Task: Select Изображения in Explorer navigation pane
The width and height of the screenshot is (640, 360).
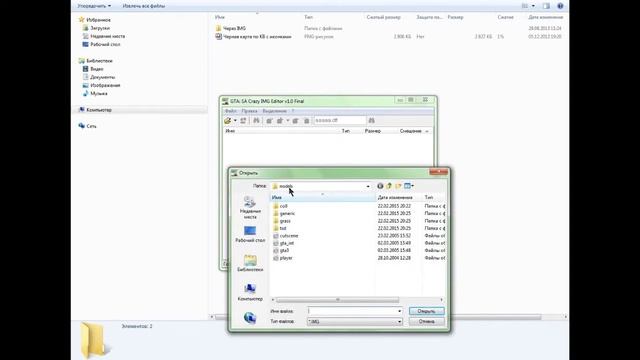Action: coord(101,85)
